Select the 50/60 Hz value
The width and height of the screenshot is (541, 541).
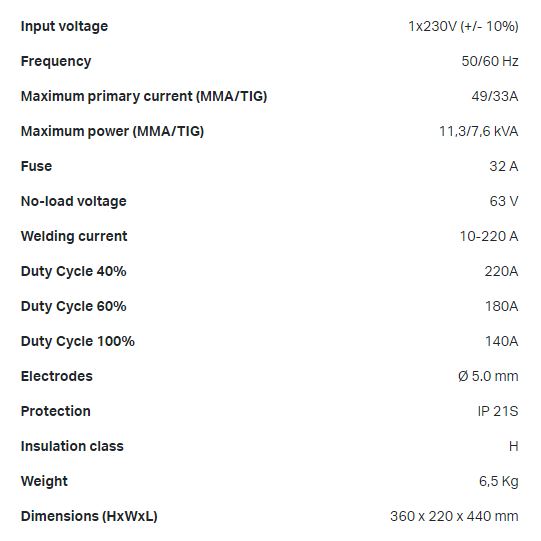point(490,61)
